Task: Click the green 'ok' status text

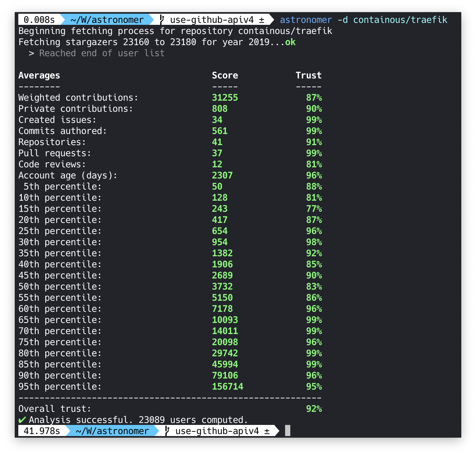Action: tap(290, 42)
